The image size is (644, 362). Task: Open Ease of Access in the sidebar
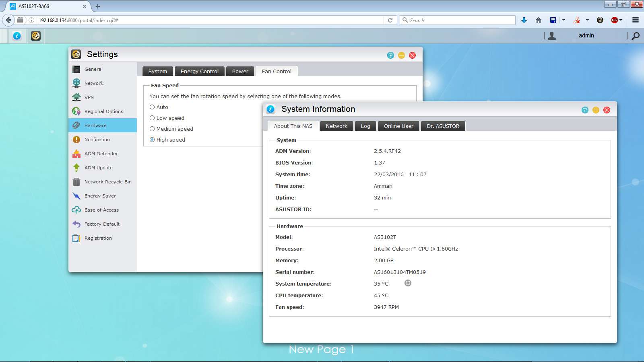point(103,210)
